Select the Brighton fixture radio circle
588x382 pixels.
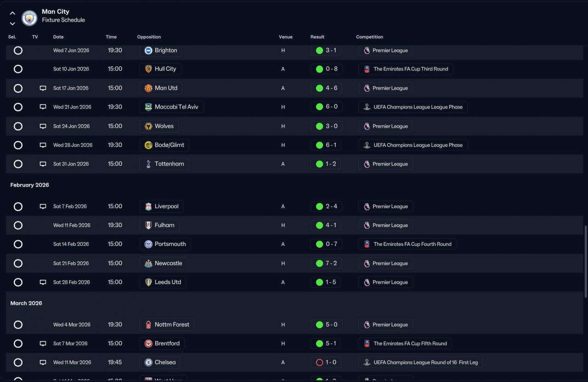pos(18,51)
